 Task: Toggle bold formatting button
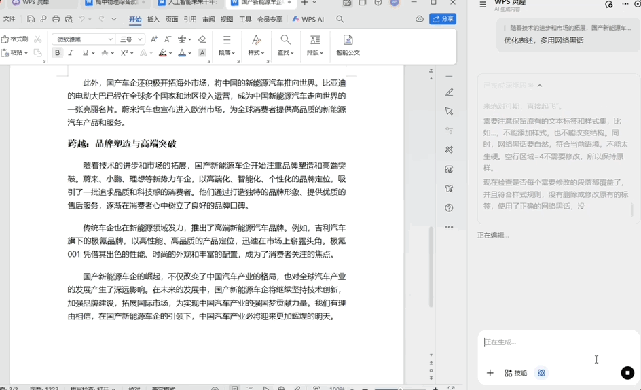pyautogui.click(x=57, y=53)
